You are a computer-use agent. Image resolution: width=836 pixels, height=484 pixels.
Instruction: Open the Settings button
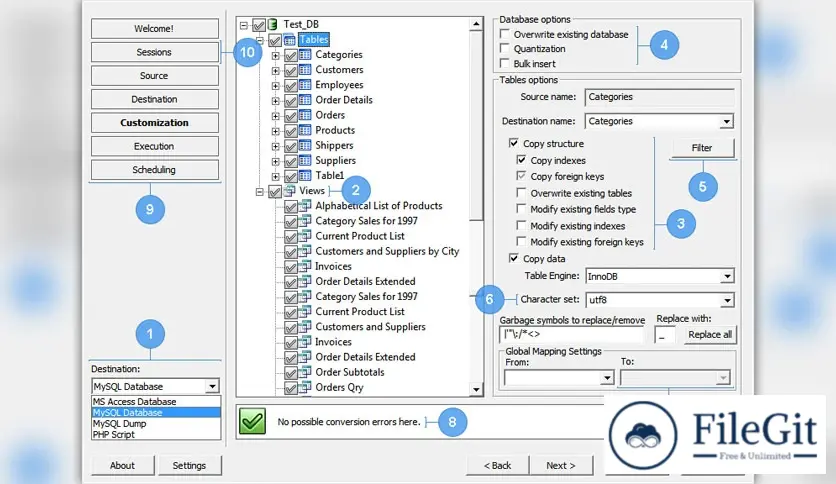(x=189, y=465)
